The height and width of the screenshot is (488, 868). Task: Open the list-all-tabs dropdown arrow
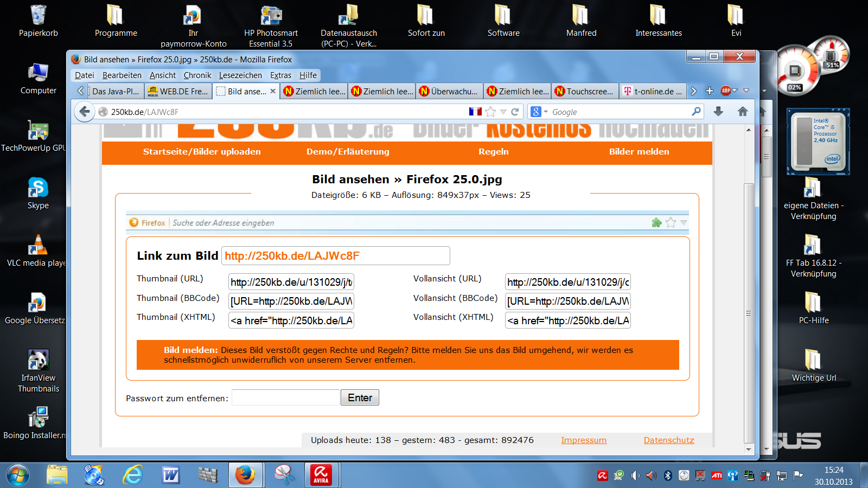click(746, 91)
